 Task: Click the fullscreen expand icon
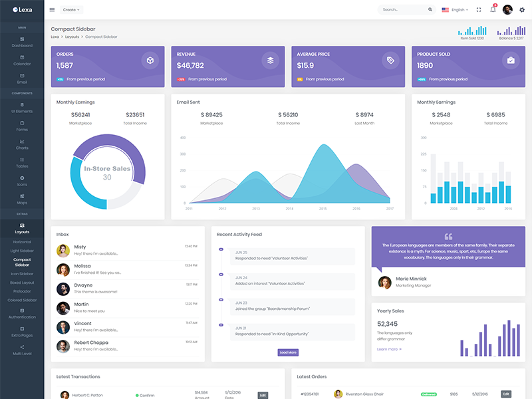point(478,10)
